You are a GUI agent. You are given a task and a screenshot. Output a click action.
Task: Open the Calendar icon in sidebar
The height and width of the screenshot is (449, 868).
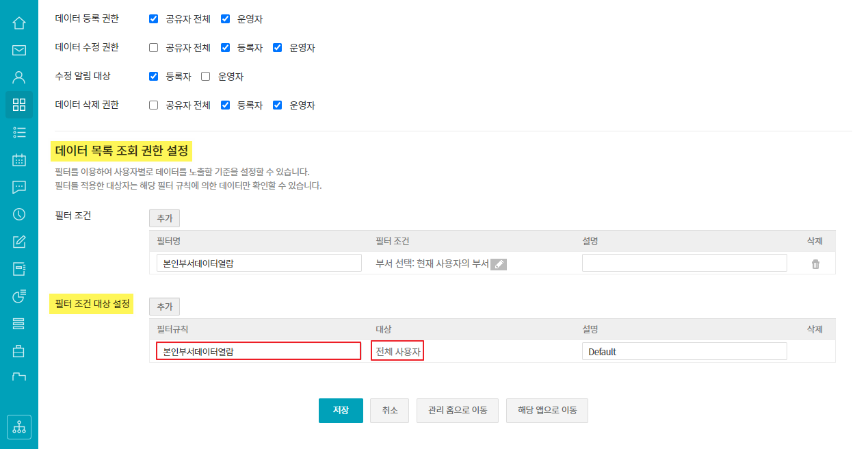[19, 159]
